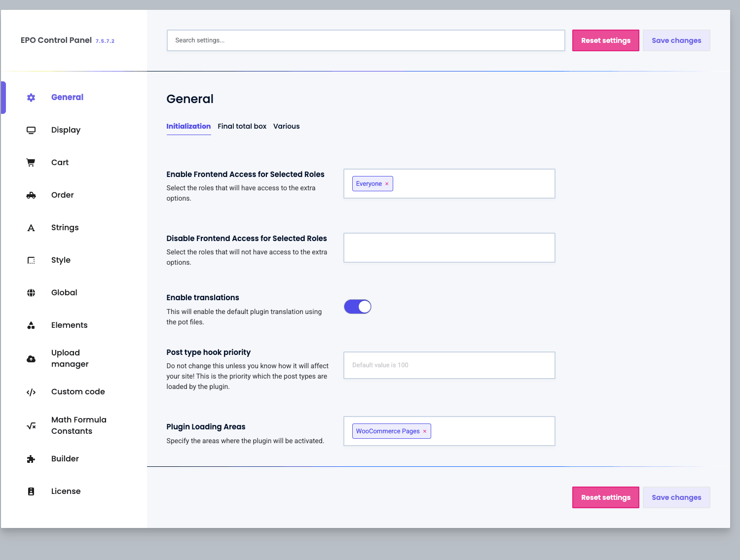Click the Display monitor icon
740x560 pixels.
pyautogui.click(x=31, y=130)
